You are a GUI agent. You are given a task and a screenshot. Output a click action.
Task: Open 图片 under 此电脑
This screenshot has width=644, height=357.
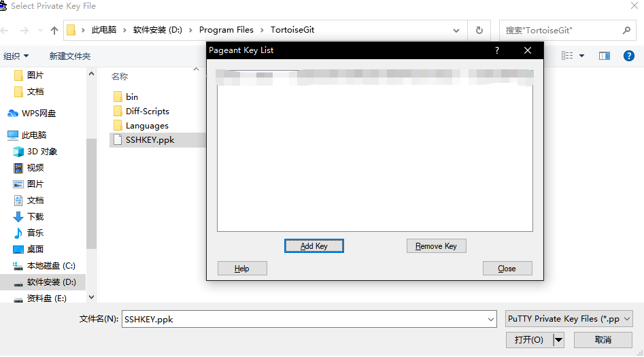point(29,184)
